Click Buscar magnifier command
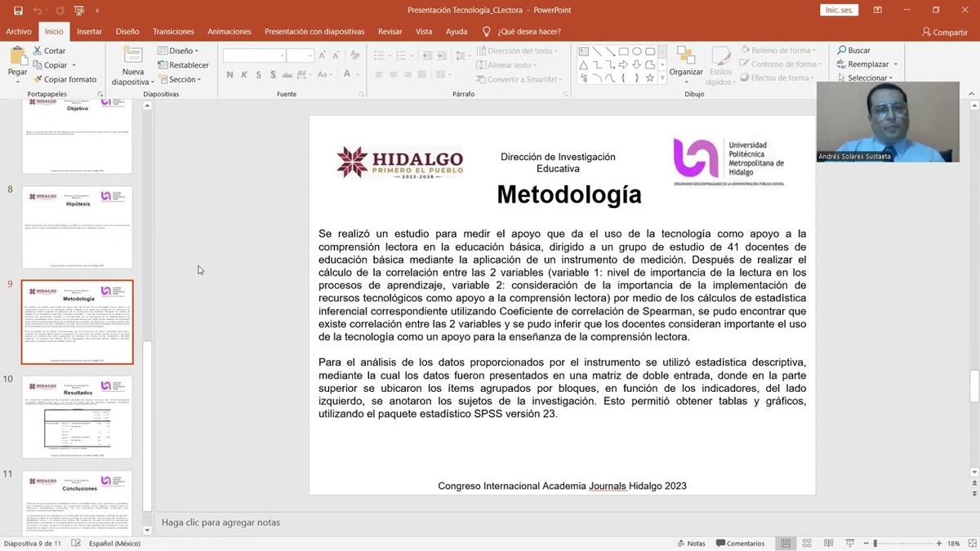980x551 pixels. [853, 51]
